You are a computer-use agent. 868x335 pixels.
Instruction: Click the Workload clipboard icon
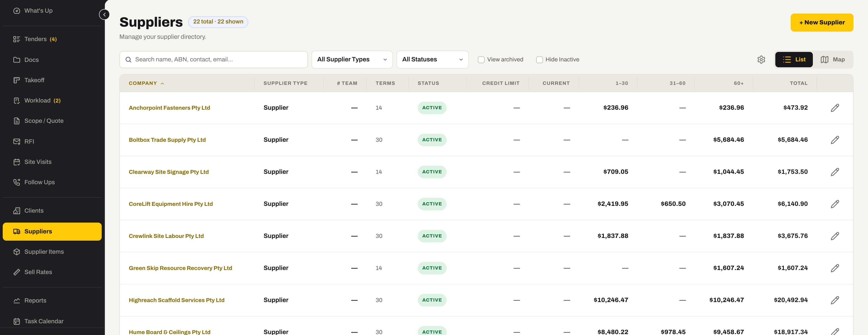point(17,100)
